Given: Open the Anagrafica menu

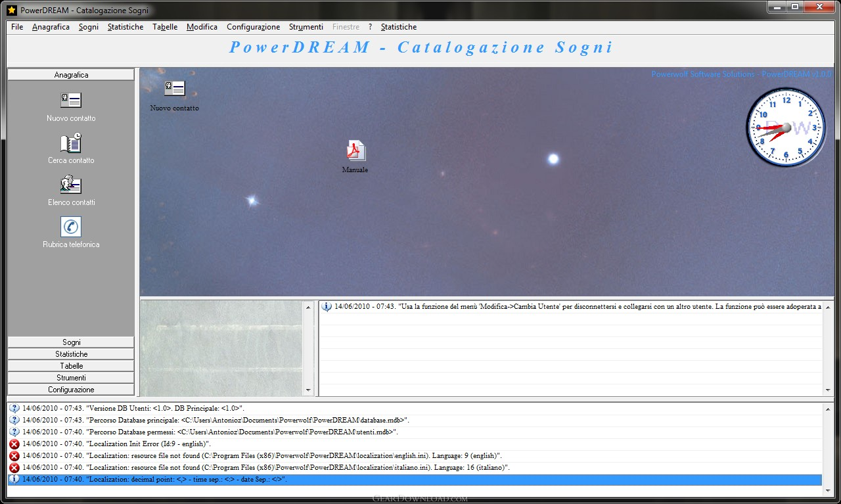Looking at the screenshot, I should 51,27.
